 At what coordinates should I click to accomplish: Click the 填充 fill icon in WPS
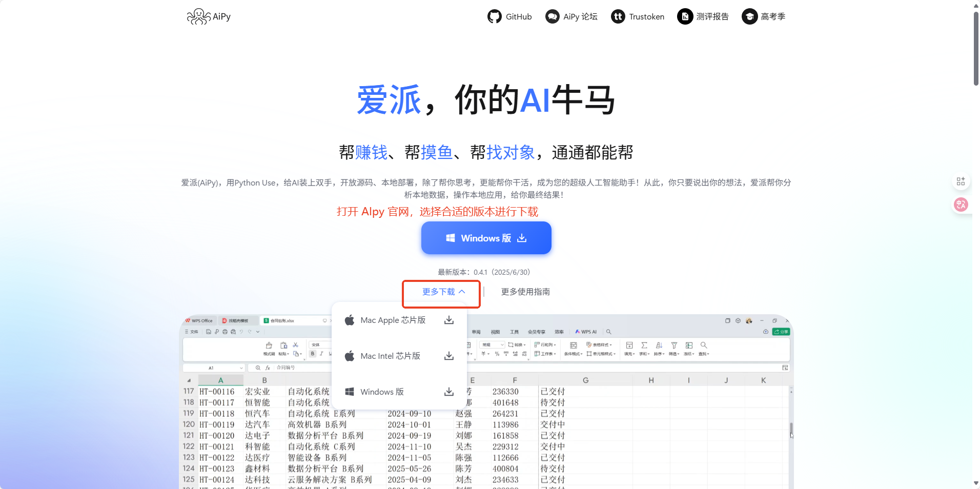point(629,345)
